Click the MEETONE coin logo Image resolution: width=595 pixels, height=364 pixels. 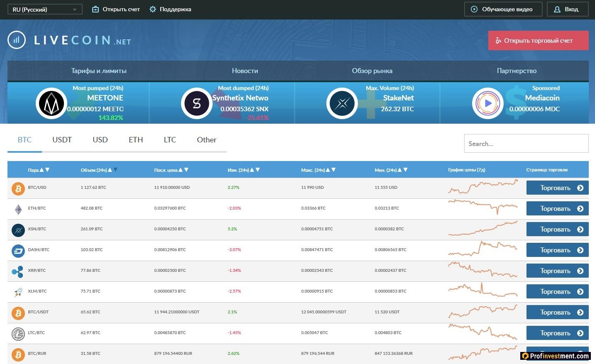click(51, 103)
